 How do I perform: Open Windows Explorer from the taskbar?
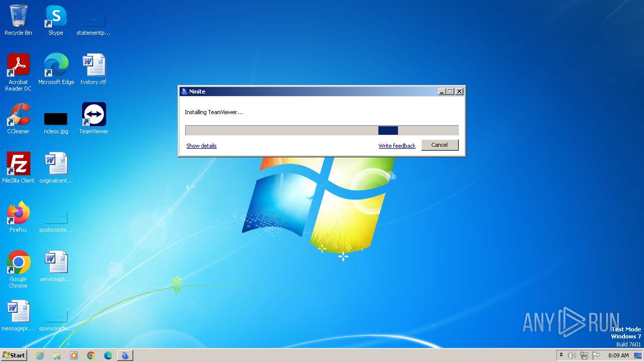coord(57,355)
